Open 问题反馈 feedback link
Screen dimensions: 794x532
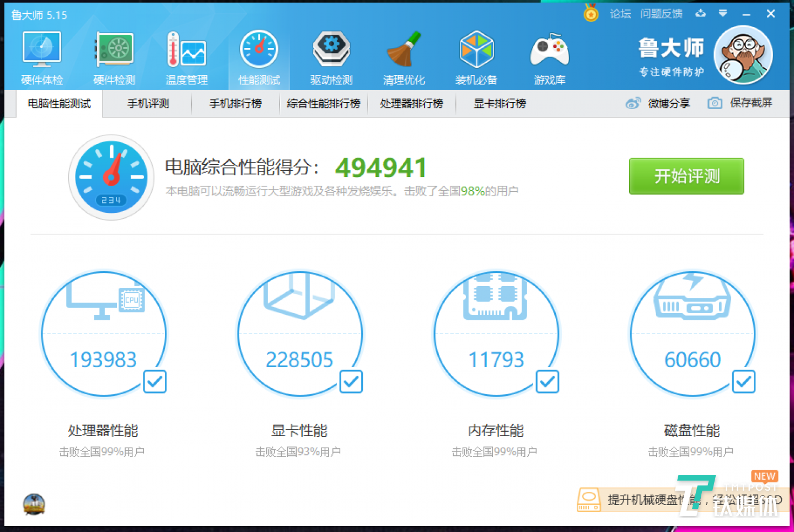pyautogui.click(x=661, y=13)
